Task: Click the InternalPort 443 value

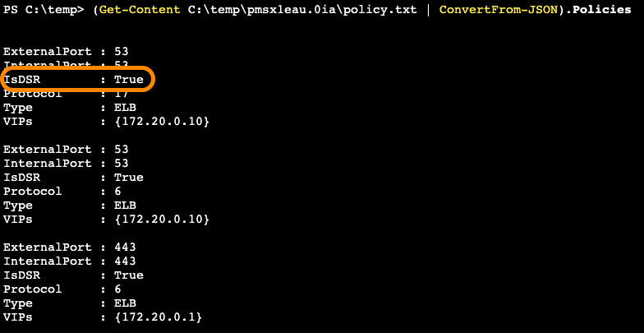Action: point(124,261)
